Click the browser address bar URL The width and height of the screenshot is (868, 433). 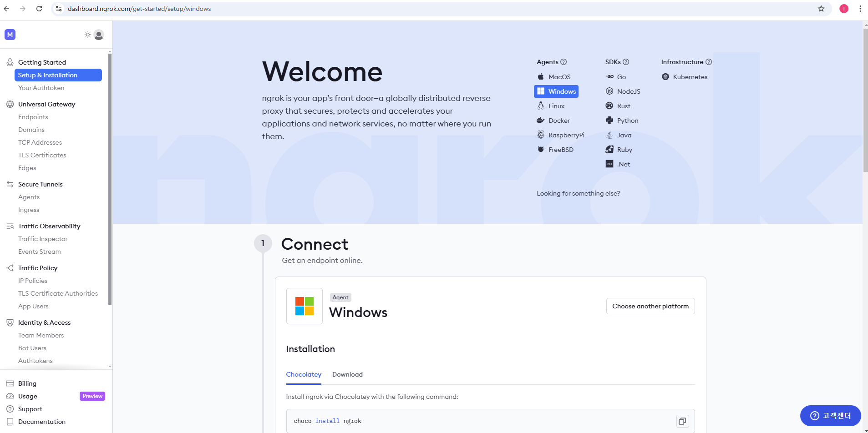139,9
